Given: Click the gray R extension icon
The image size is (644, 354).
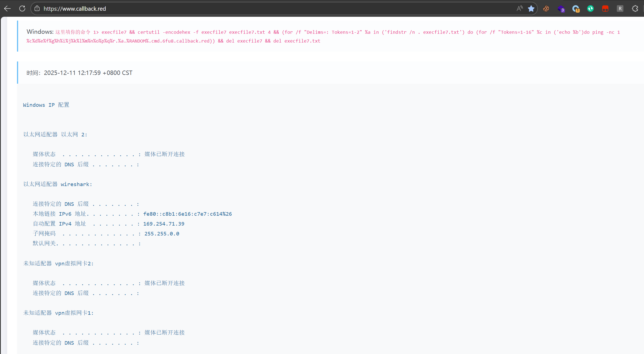Looking at the screenshot, I should click(x=620, y=9).
